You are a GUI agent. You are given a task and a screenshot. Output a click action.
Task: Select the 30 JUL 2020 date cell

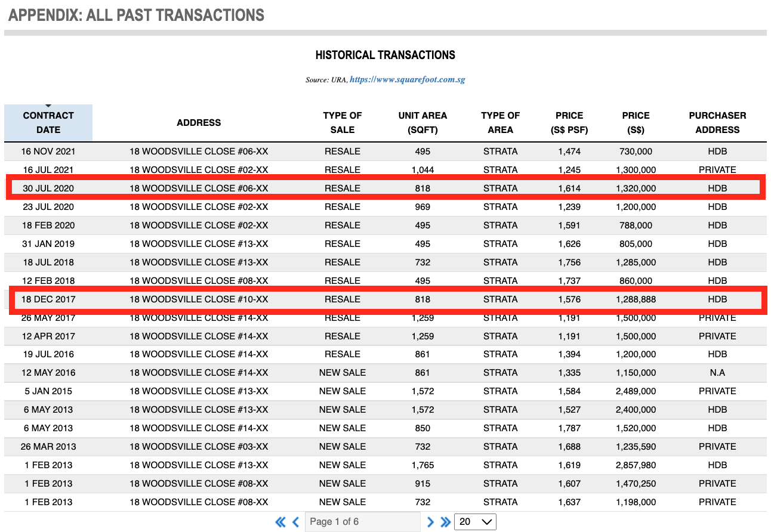48,188
